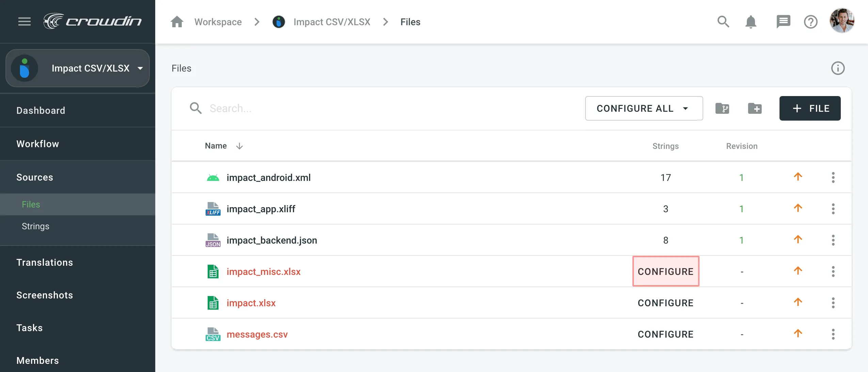Open more options for impact_app.xliff
Image resolution: width=868 pixels, height=372 pixels.
(x=833, y=209)
